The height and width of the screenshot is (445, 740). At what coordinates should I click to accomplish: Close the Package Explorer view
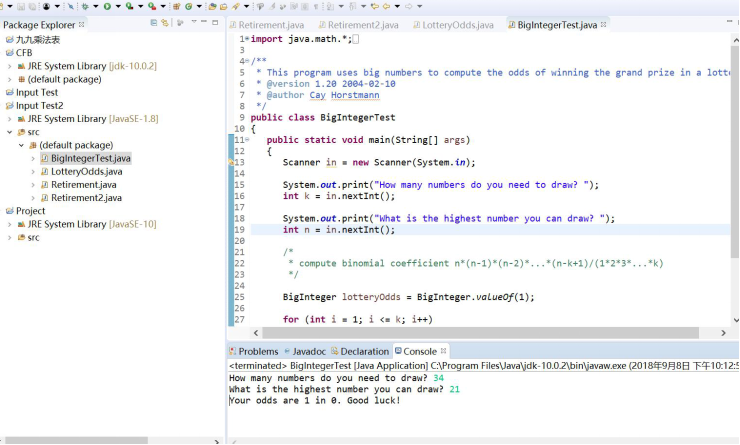[82, 23]
